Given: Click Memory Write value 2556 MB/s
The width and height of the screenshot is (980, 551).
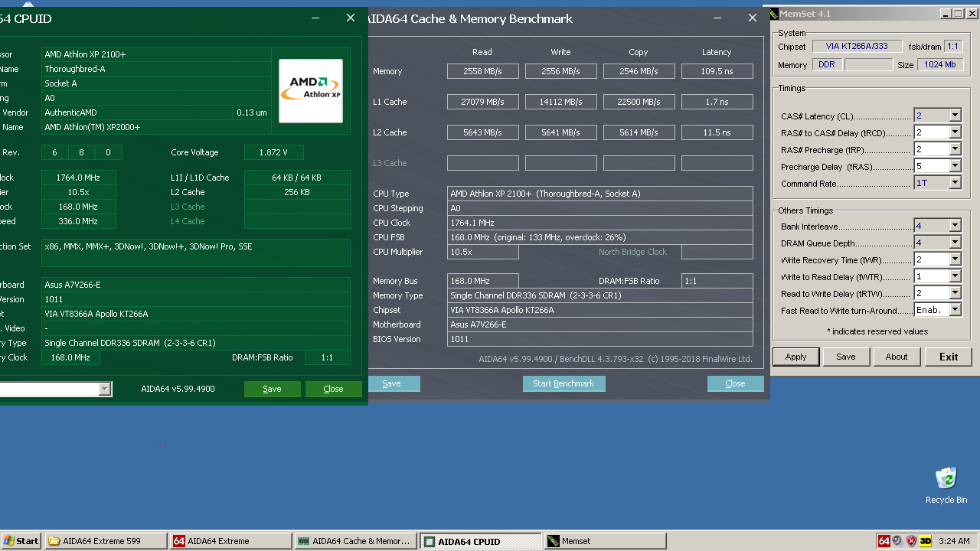Looking at the screenshot, I should coord(561,71).
